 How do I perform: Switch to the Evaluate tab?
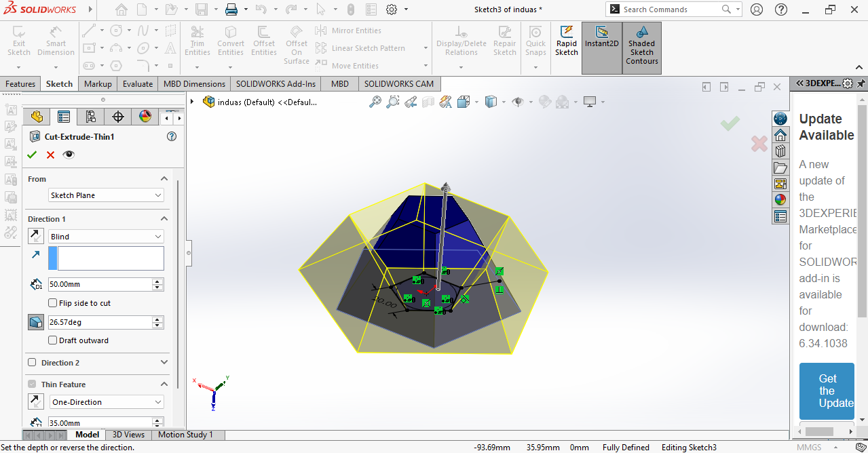[x=138, y=84]
